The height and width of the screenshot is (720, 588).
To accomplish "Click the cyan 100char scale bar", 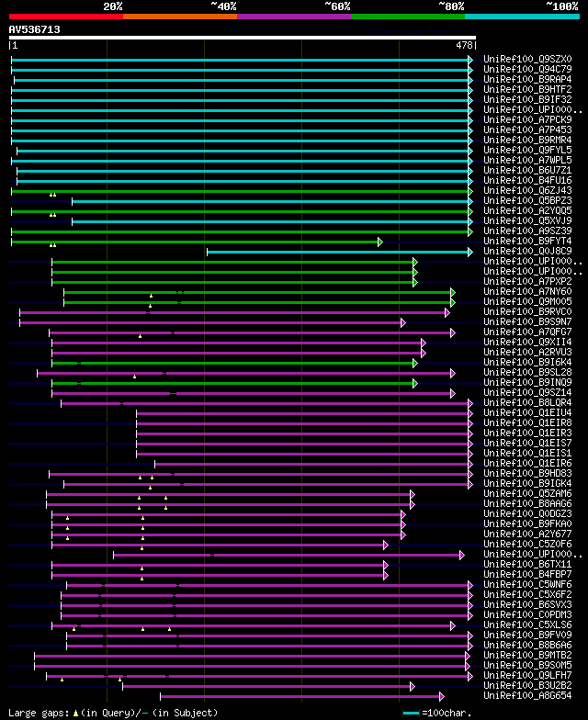I will pyautogui.click(x=412, y=713).
